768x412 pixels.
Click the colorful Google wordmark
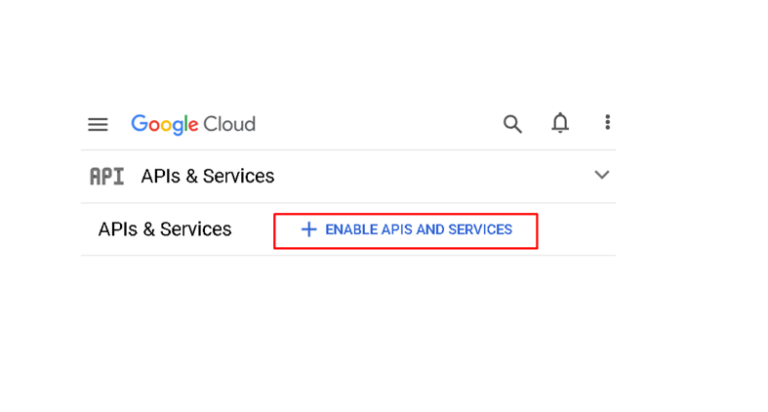click(x=165, y=124)
